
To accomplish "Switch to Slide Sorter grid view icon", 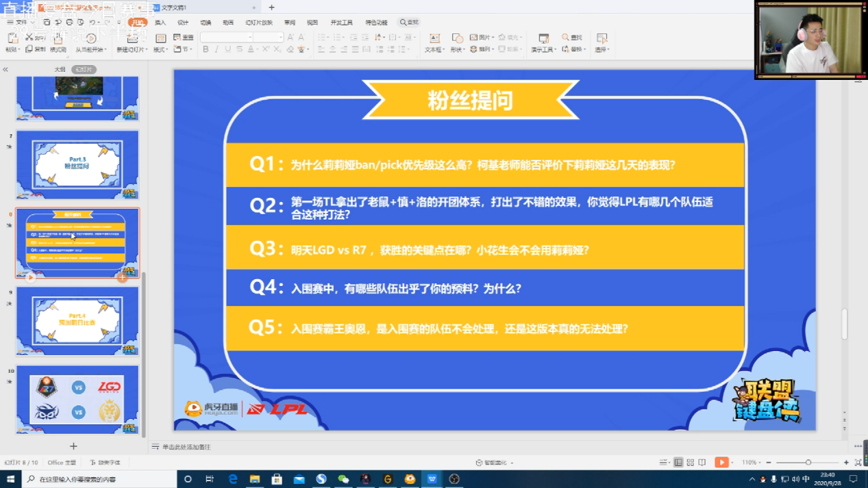I will [690, 463].
